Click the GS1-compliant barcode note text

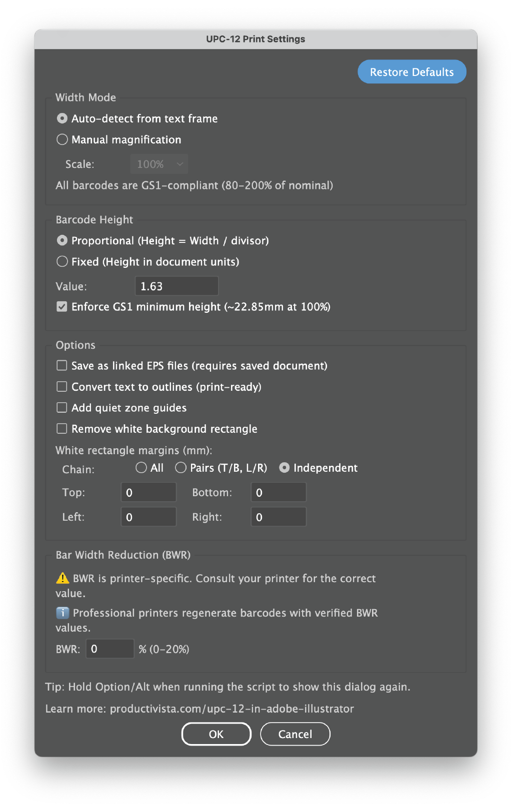click(x=194, y=185)
